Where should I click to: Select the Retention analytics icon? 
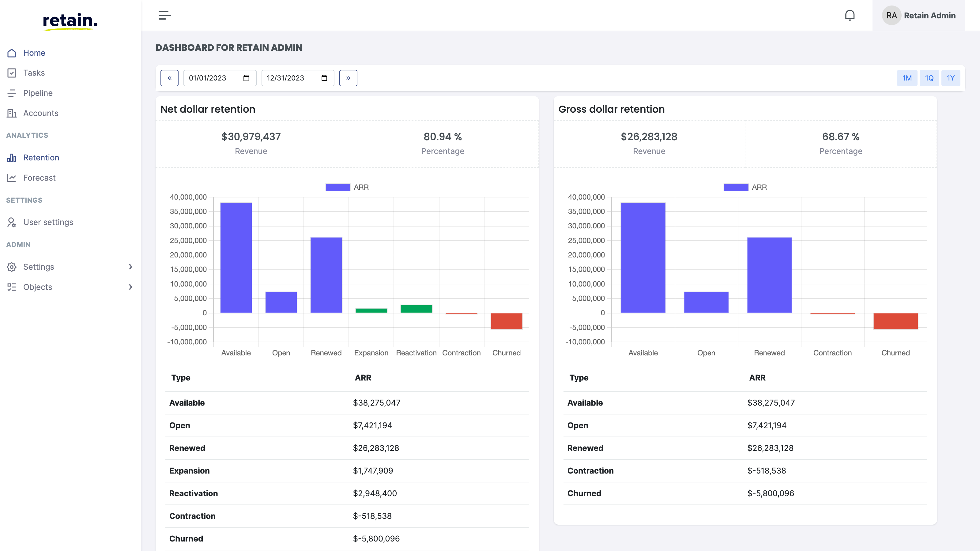point(12,157)
